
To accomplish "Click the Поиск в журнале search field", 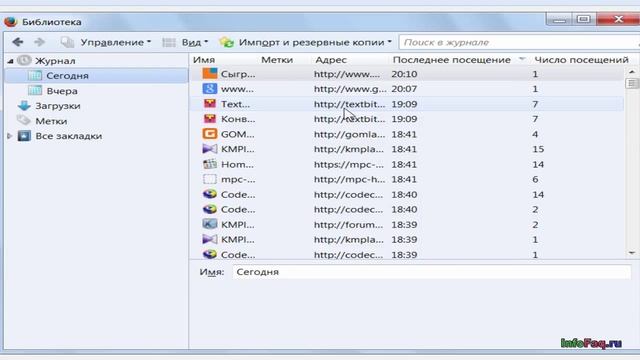I will [x=519, y=42].
